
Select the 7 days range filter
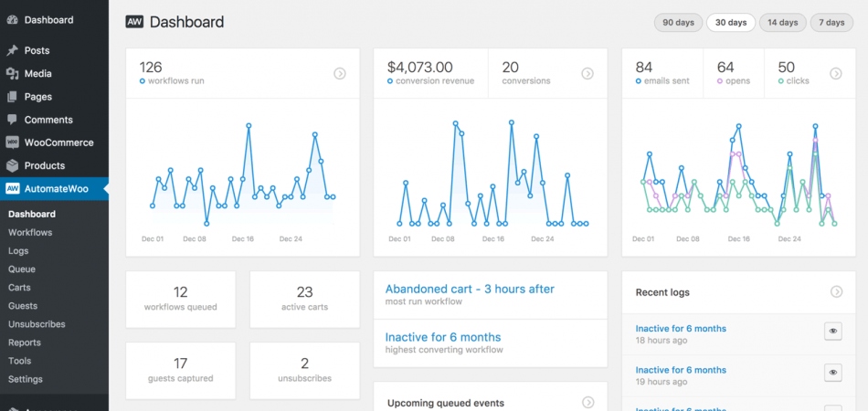(x=831, y=23)
